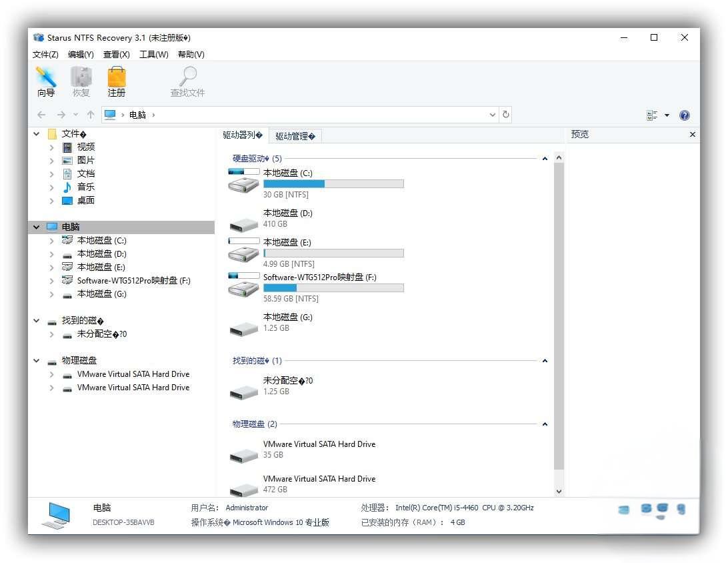728x563 pixels.
Task: Close the 预览 preview panel
Action: click(692, 134)
